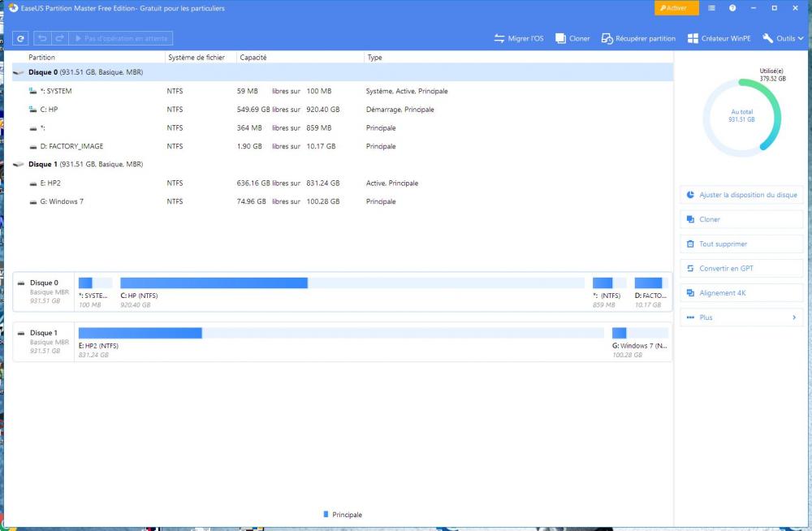Click the convert icon beside Convertir en GPT
Image resolution: width=812 pixels, height=531 pixels.
690,269
